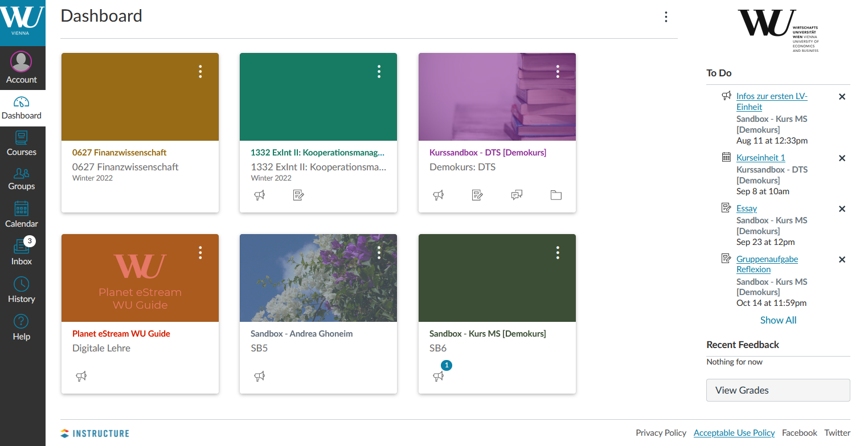Open the Facebook footer link
This screenshot has height=446, width=868.
click(x=800, y=433)
